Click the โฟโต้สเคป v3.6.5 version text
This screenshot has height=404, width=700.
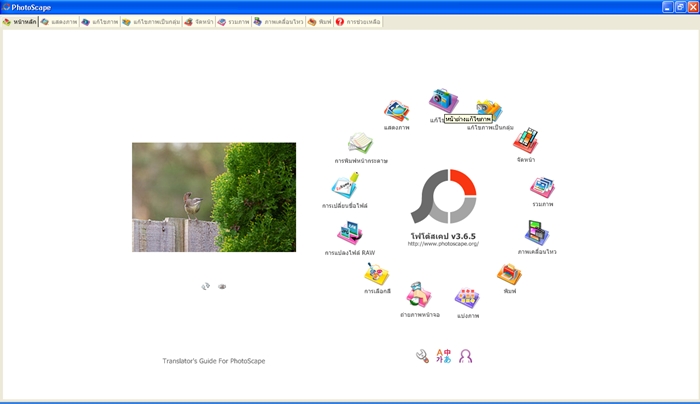(x=443, y=236)
